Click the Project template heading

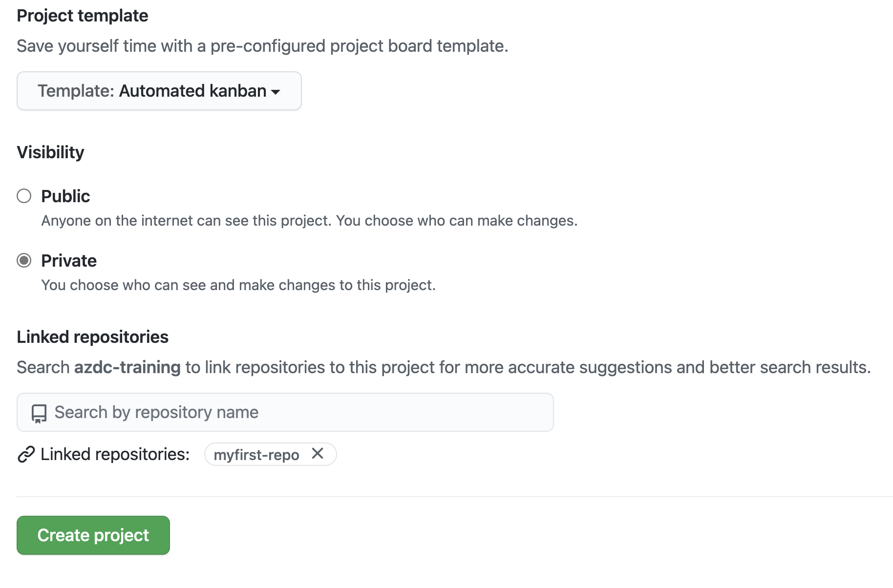(x=82, y=15)
